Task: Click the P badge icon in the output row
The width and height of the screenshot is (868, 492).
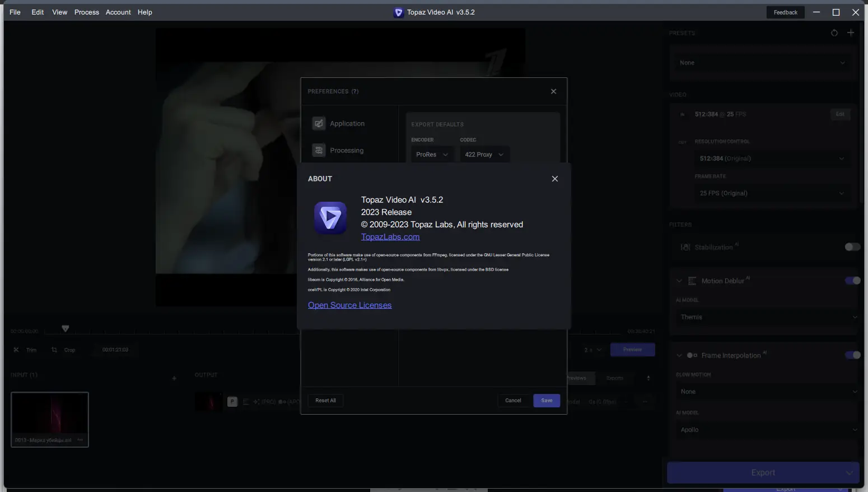Action: coord(232,401)
